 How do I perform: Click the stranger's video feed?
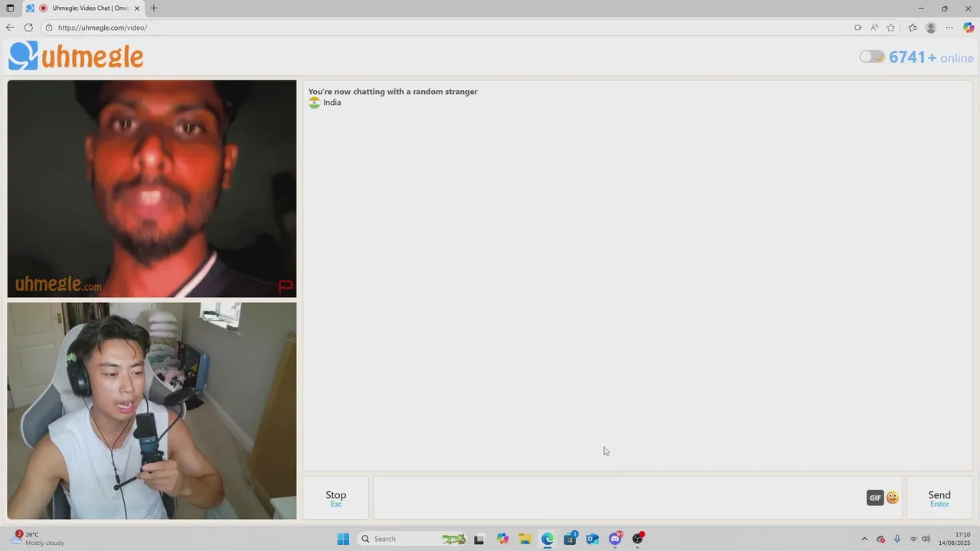[x=152, y=188]
